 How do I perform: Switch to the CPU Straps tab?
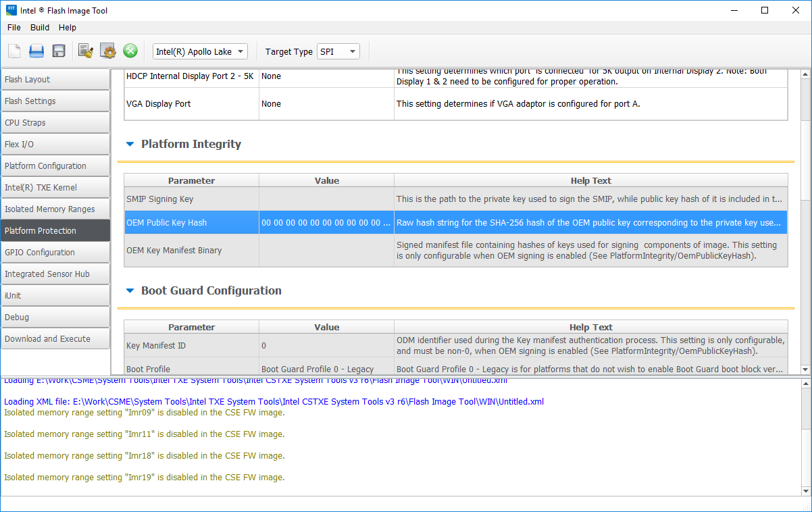[55, 123]
